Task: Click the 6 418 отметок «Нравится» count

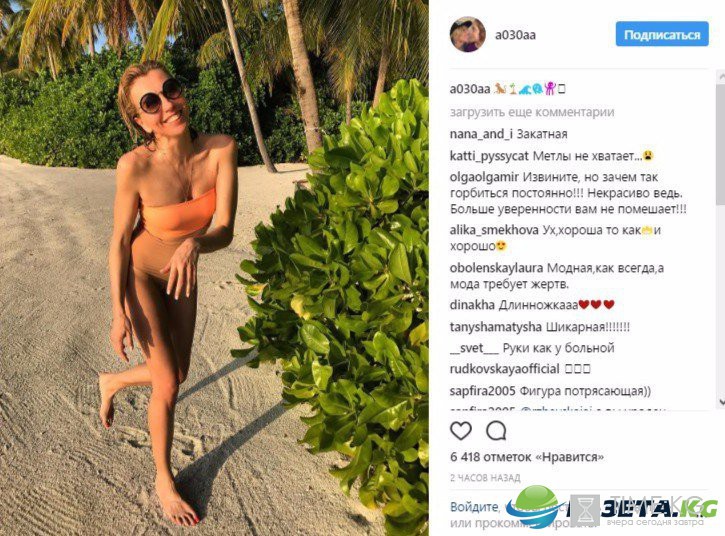Action: (x=527, y=457)
